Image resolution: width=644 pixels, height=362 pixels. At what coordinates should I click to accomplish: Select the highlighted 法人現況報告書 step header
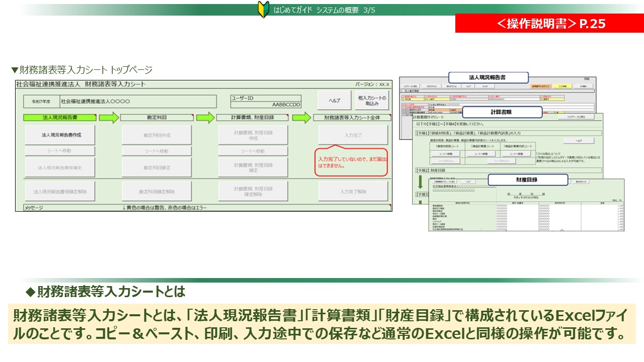click(59, 118)
